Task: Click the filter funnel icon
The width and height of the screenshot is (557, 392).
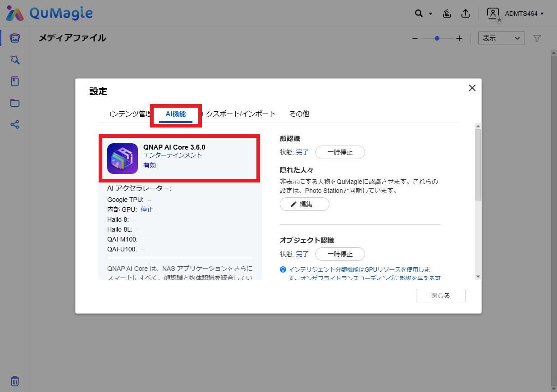Action: (537, 39)
